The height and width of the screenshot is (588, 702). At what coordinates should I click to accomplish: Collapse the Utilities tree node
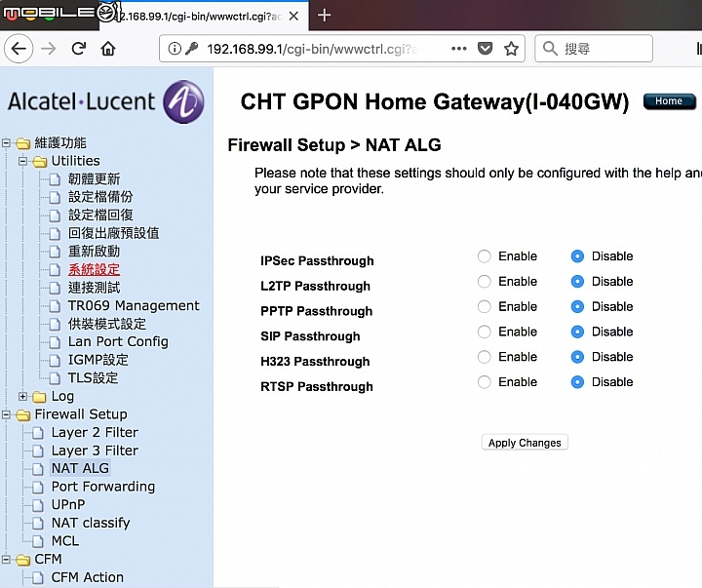(22, 161)
